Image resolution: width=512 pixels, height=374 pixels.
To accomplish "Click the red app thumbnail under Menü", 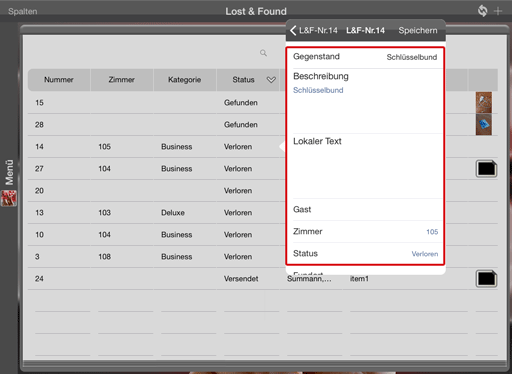I will [9, 198].
